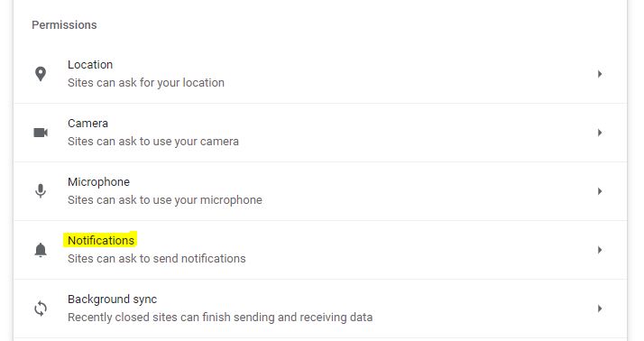This screenshot has height=341, width=644.
Task: Expand the Microphone row arrow
Action: click(x=600, y=191)
